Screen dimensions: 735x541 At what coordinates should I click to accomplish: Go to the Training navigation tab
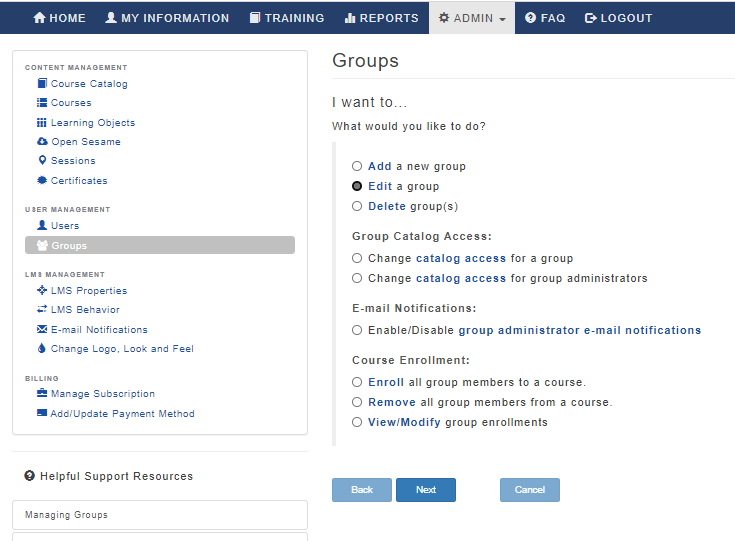tap(286, 18)
